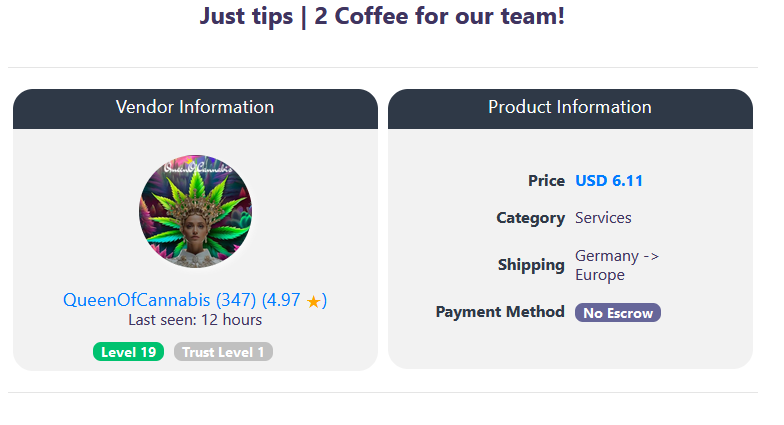
Task: Click the Category label
Action: point(530,218)
